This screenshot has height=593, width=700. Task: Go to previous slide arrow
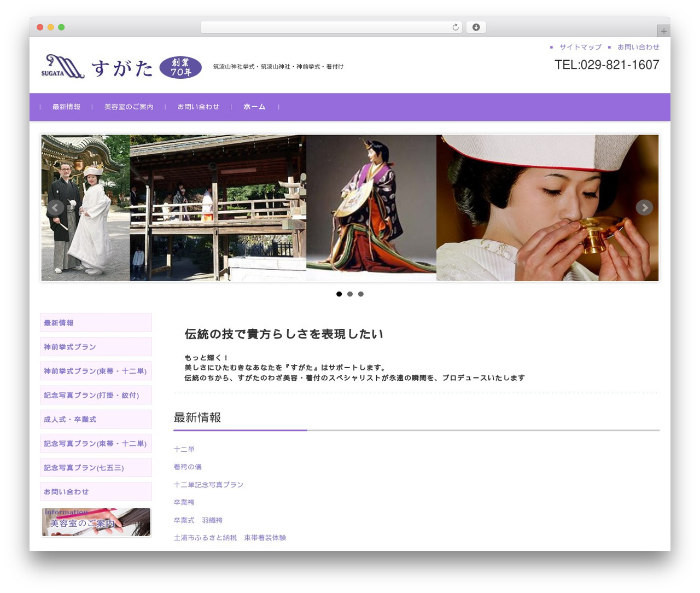click(55, 207)
